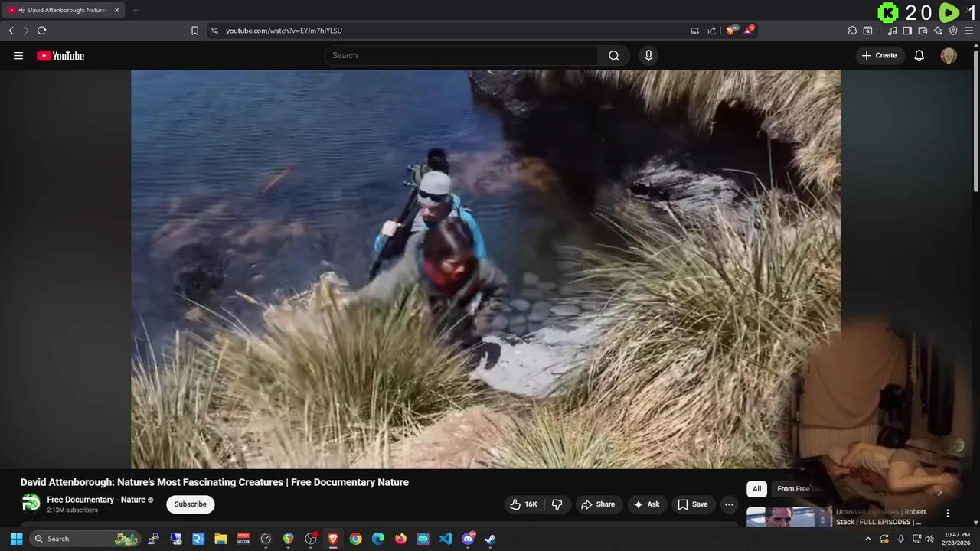This screenshot has height=551, width=980.
Task: Pause the video by clicking the player
Action: [x=485, y=269]
